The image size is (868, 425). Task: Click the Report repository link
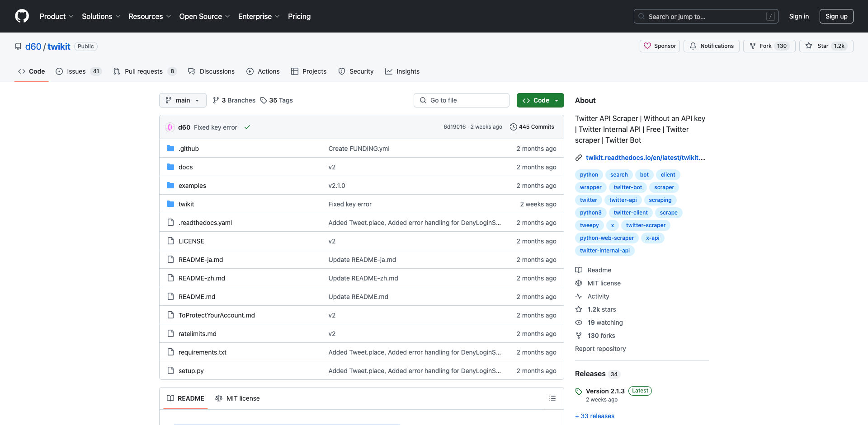click(600, 349)
